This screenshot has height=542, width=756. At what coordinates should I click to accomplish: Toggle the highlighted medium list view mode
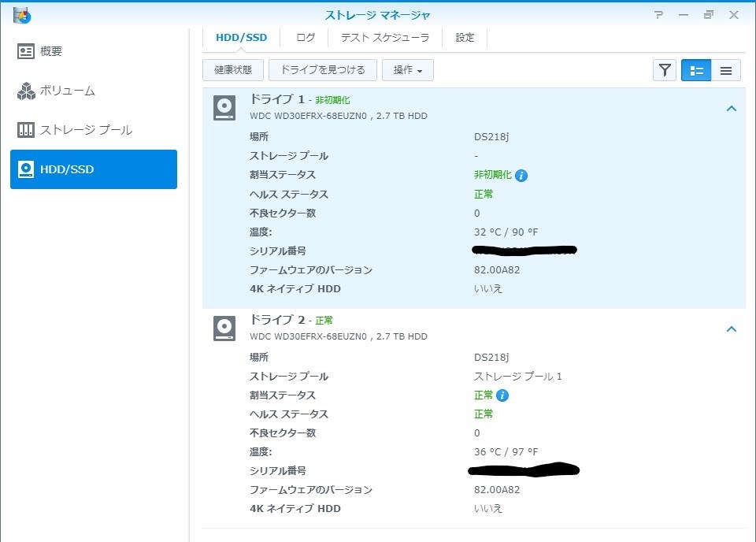[695, 70]
